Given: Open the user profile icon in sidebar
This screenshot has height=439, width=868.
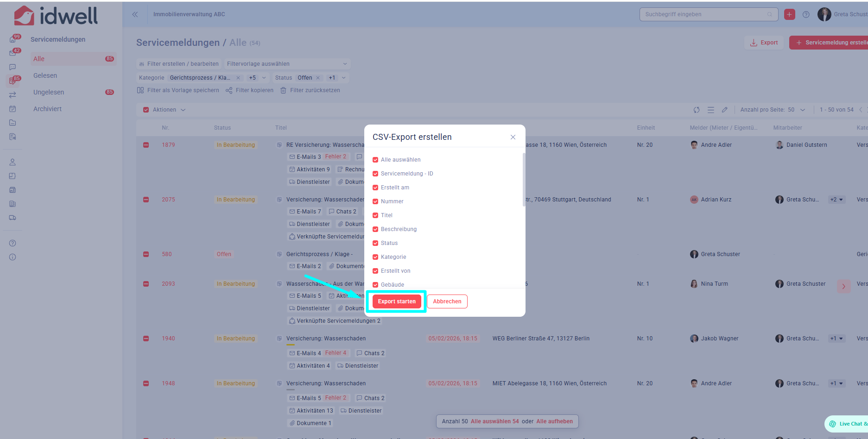Looking at the screenshot, I should [x=13, y=162].
